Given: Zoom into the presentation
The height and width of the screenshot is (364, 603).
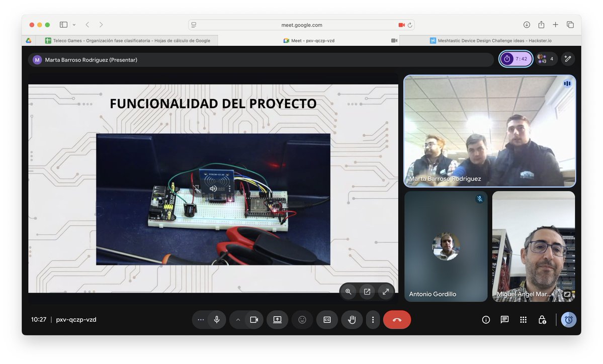Looking at the screenshot, I should [349, 292].
